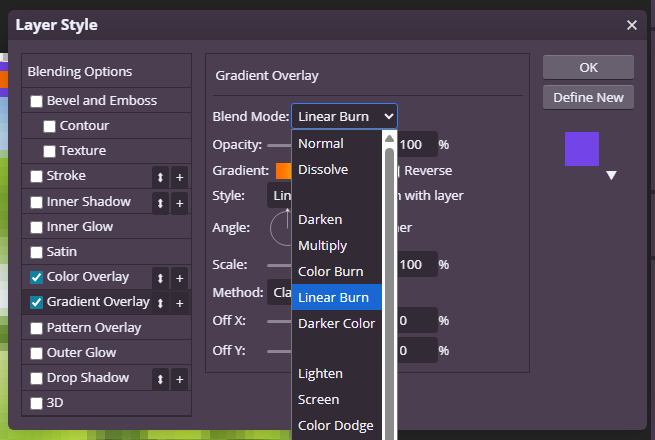The height and width of the screenshot is (440, 655).
Task: Pick Color Dodge blend mode option
Action: tap(335, 425)
